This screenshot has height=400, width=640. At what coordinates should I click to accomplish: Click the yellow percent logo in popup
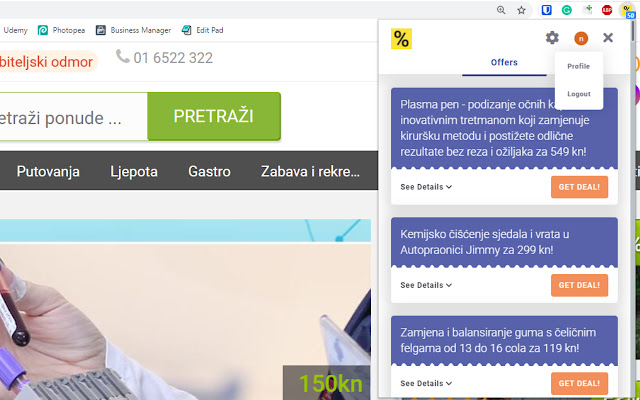(x=401, y=39)
